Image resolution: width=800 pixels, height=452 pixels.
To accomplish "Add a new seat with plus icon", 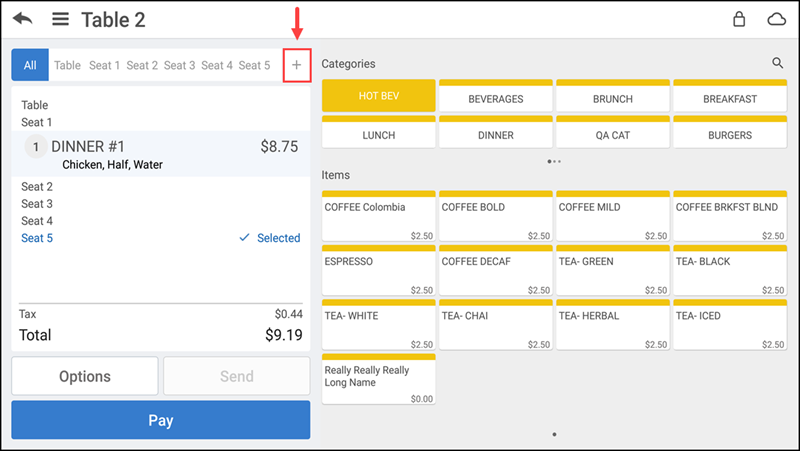I will [x=297, y=65].
